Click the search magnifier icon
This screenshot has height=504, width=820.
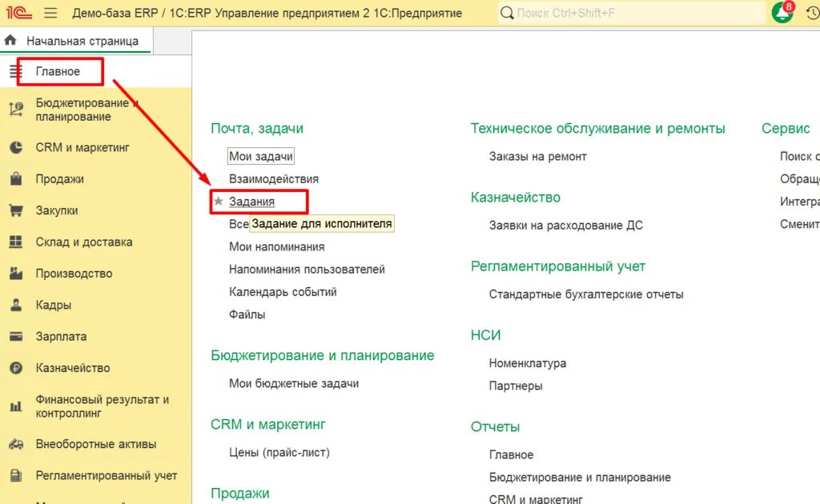(507, 13)
